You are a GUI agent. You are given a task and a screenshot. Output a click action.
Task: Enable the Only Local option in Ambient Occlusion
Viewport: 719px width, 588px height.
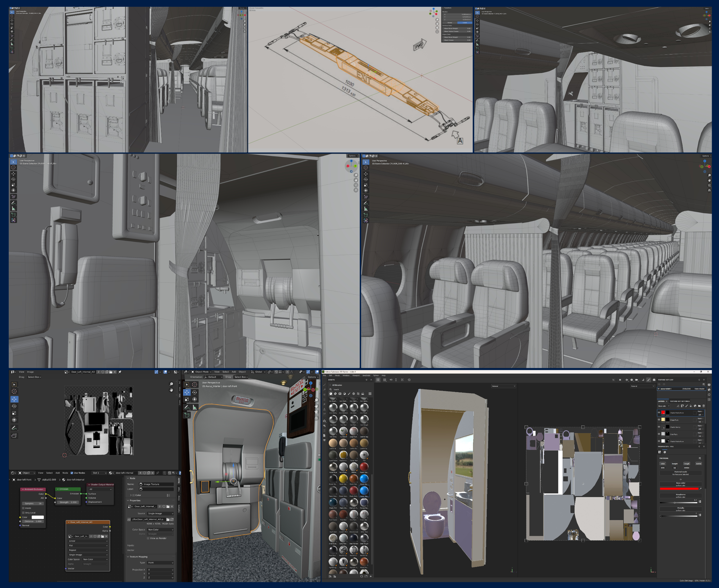click(x=23, y=513)
